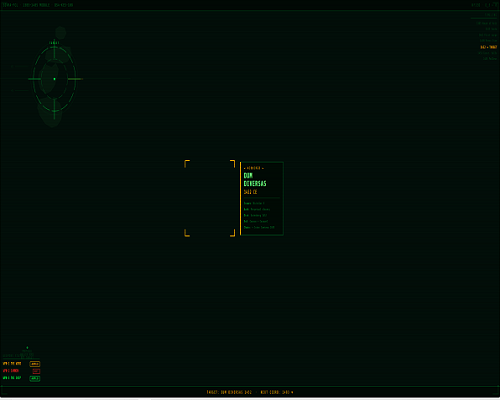Click the orange tag line at the top of the info card
500x400 pixels.
click(254, 168)
